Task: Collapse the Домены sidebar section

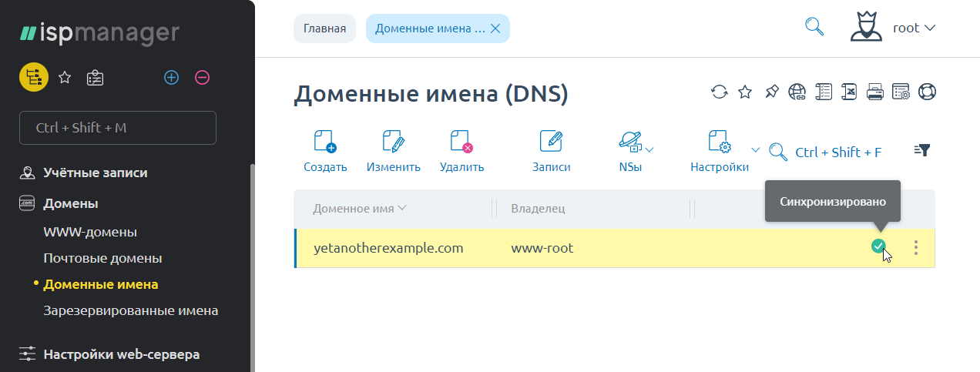Action: pos(70,203)
